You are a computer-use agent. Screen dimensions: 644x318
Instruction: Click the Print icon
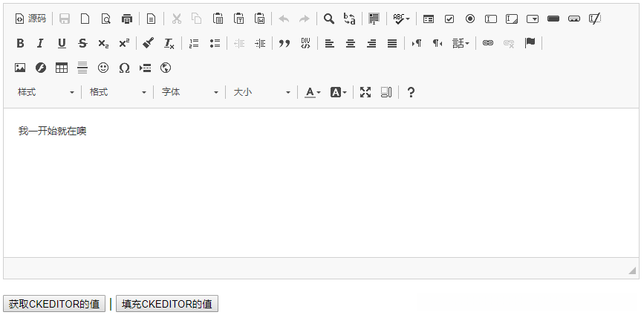(x=127, y=19)
